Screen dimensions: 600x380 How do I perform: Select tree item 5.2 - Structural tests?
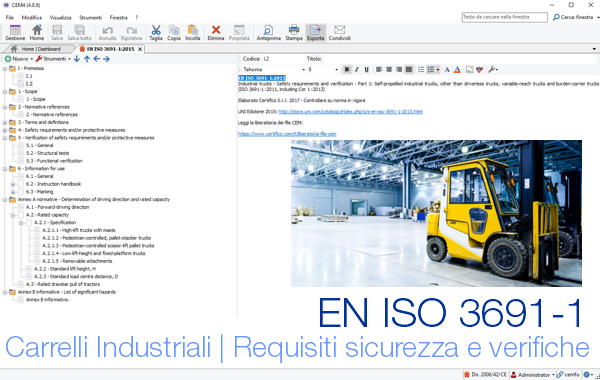pos(47,153)
